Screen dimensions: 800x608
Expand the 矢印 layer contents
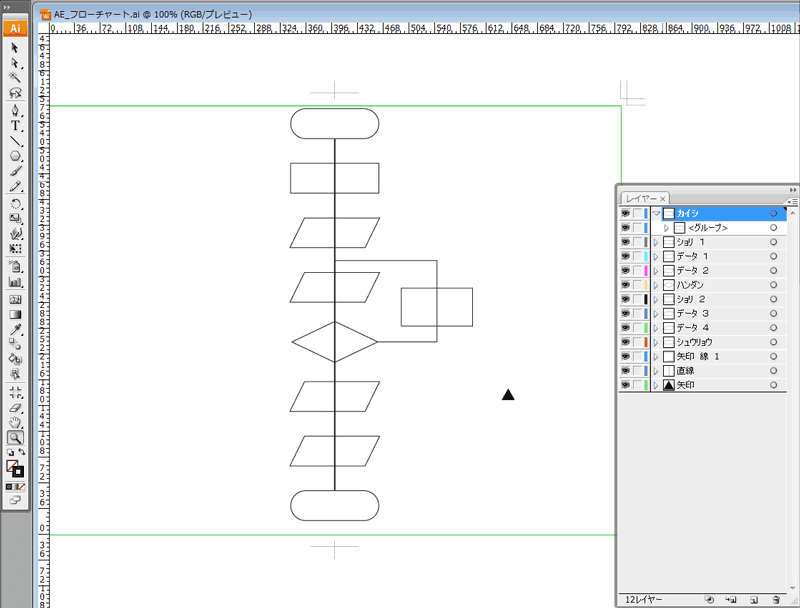(656, 385)
